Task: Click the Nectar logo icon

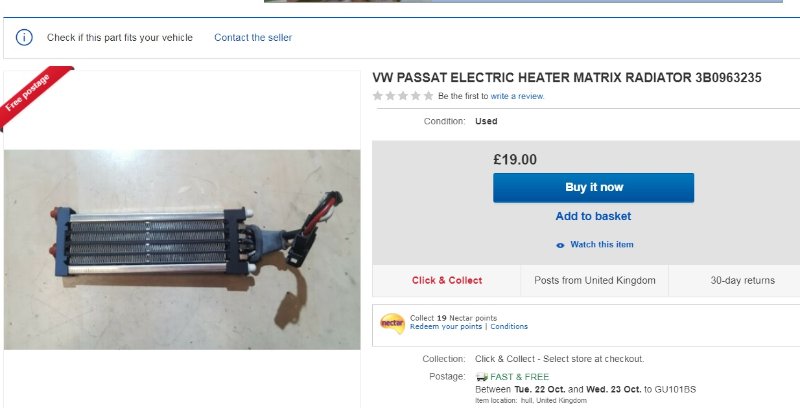Action: tap(392, 323)
